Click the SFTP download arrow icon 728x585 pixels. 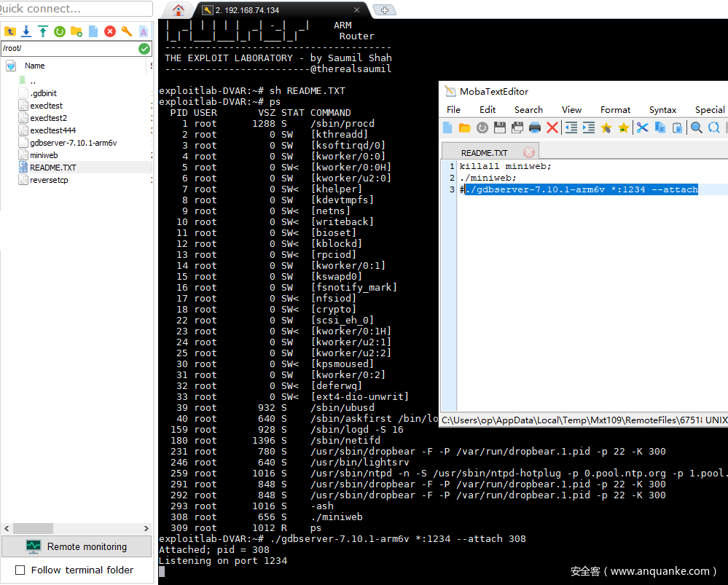point(26,31)
